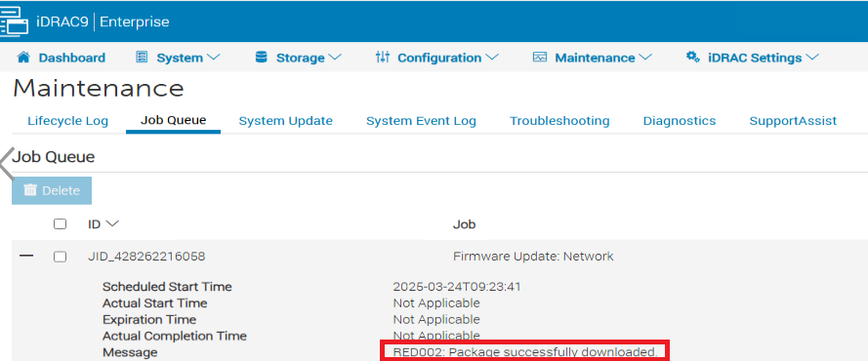This screenshot has width=868, height=361.
Task: Click the Not Applicable value for Expiration Time
Action: (x=436, y=320)
